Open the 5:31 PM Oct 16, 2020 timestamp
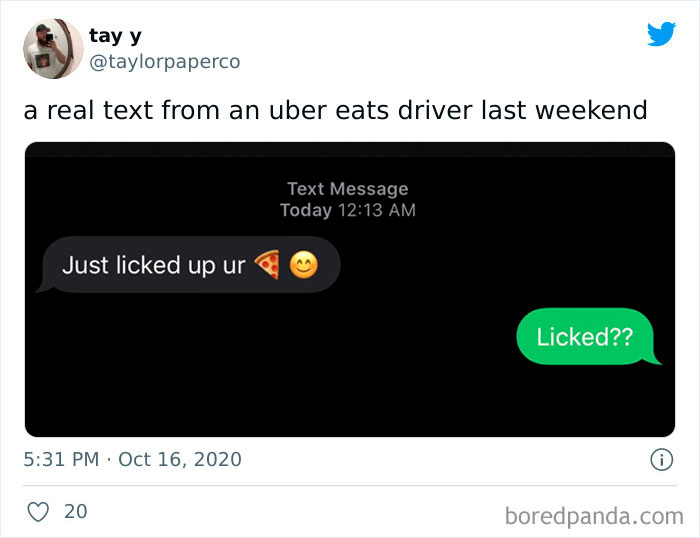The image size is (700, 538). click(x=133, y=459)
